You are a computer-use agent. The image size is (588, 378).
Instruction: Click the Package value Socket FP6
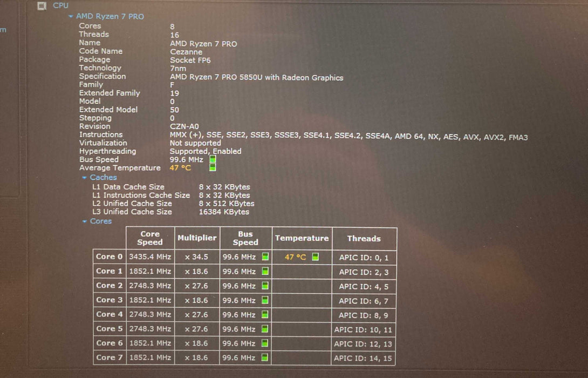pos(190,60)
